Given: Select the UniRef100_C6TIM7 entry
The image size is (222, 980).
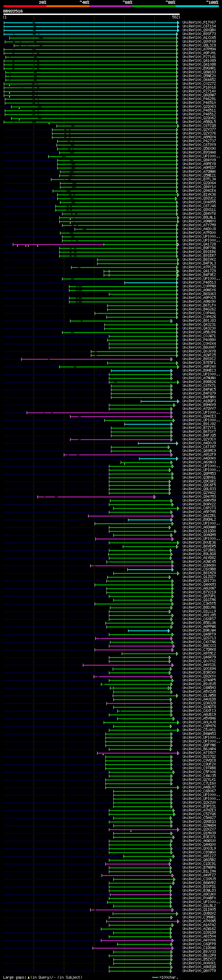Looking at the screenshot, I should (199, 447).
